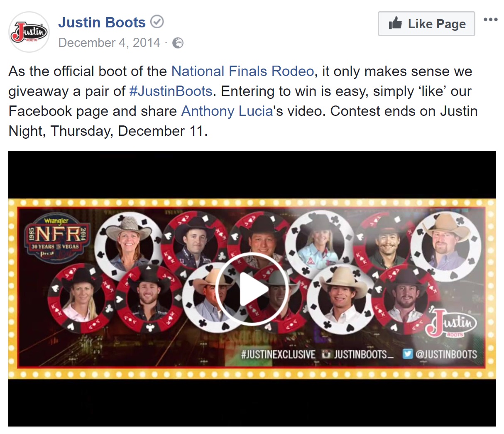Click the public globe privacy icon
This screenshot has width=504, height=434.
[178, 43]
